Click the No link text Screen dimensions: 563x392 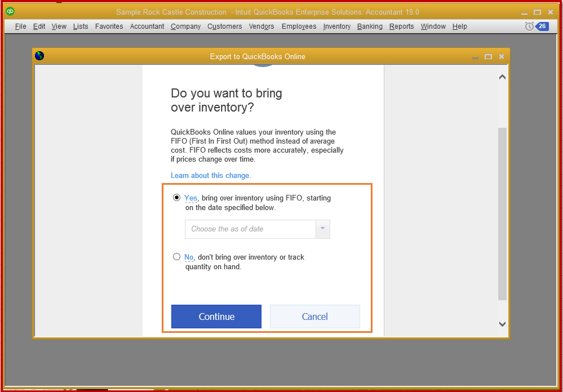[189, 257]
